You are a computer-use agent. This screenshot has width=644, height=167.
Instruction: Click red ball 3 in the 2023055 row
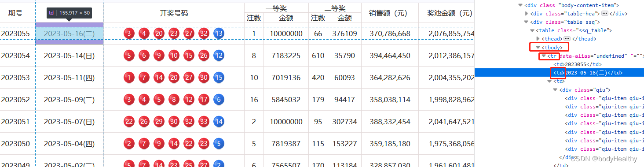click(x=129, y=33)
